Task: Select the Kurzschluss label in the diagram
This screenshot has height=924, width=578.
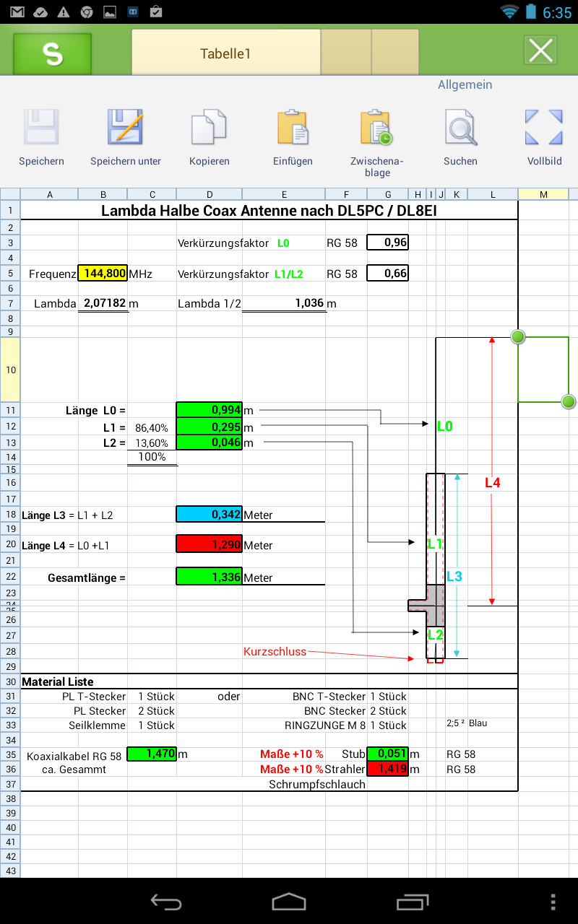Action: click(275, 651)
